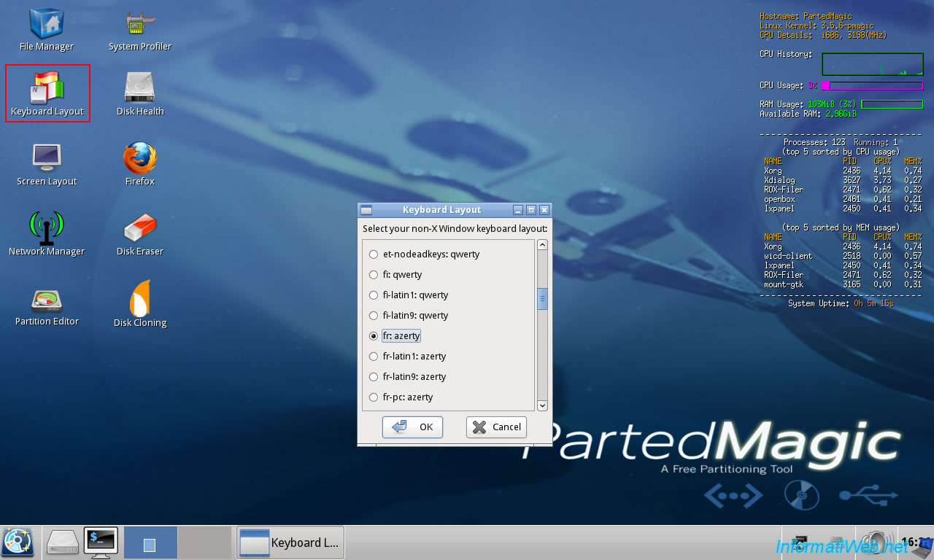
Task: Select the fr: azerty radio button
Action: pos(374,336)
